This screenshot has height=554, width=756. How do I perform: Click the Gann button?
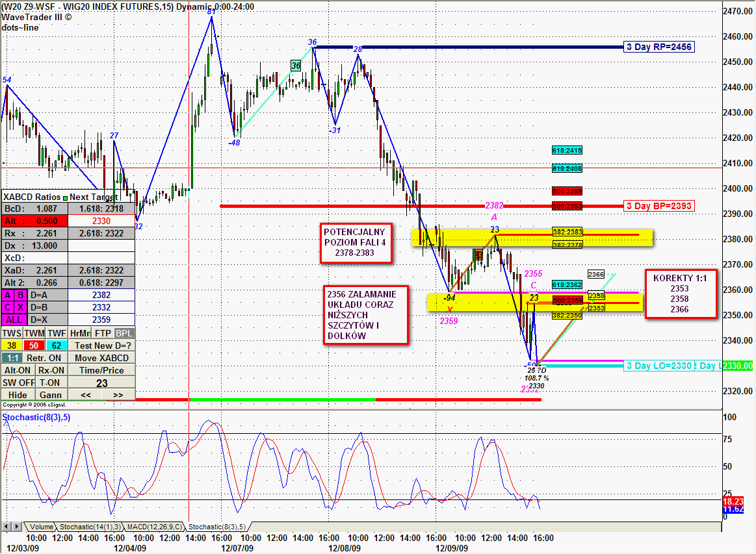pos(50,395)
